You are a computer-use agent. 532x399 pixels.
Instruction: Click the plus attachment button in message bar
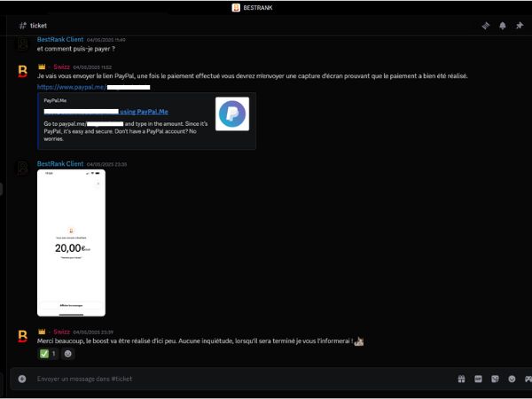pos(22,379)
